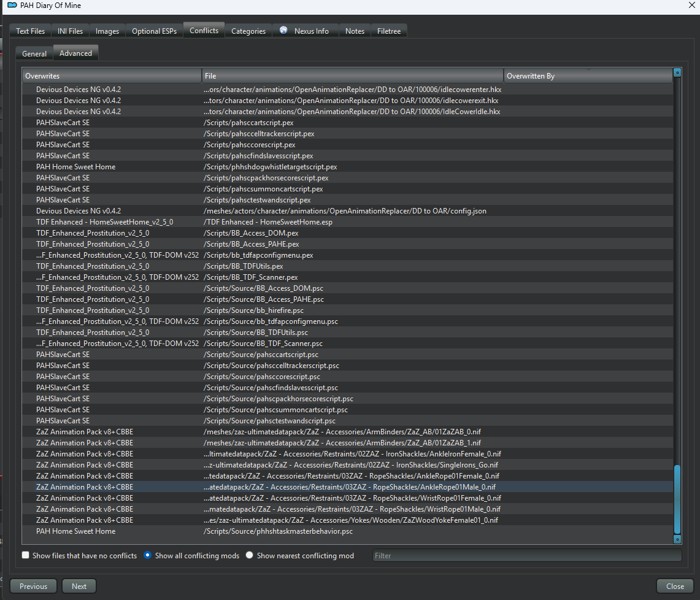The image size is (700, 600).
Task: Select the AnkleRope01Female_0.nif row
Action: pos(348,476)
